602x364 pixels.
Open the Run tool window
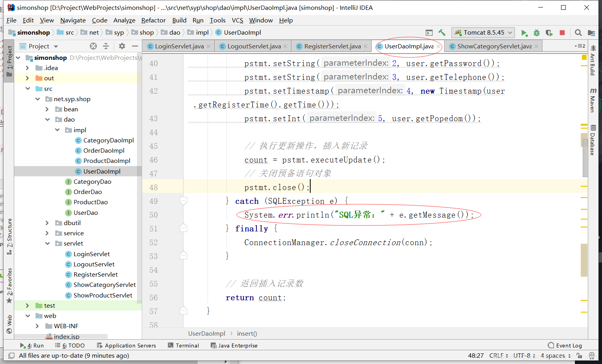(32, 346)
